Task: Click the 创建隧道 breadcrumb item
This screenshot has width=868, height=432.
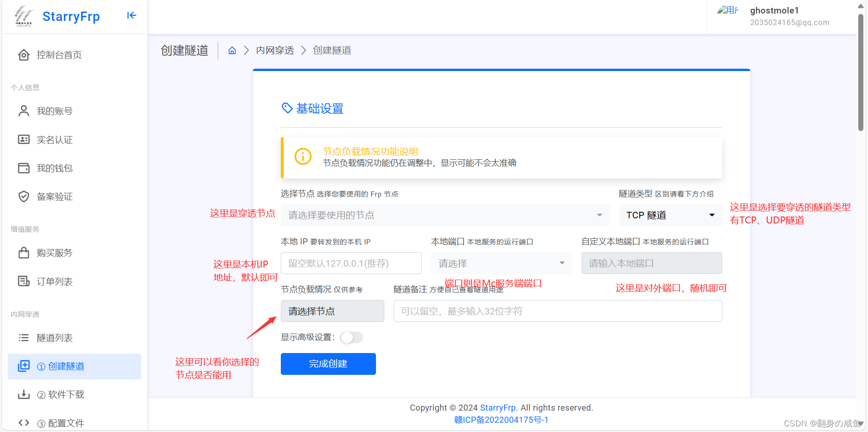Action: point(332,50)
